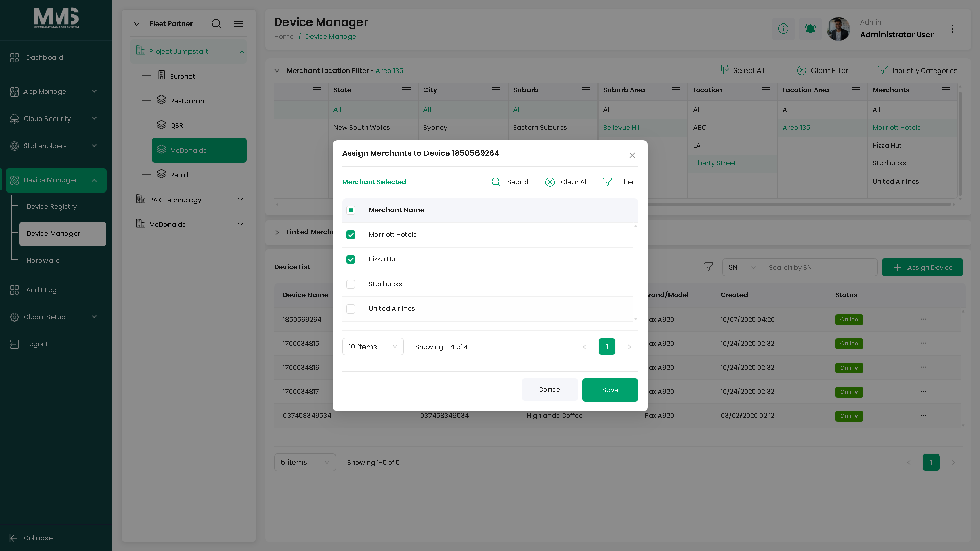Check the United Airlines checkbox
Viewport: 980px width, 551px height.
(x=351, y=309)
